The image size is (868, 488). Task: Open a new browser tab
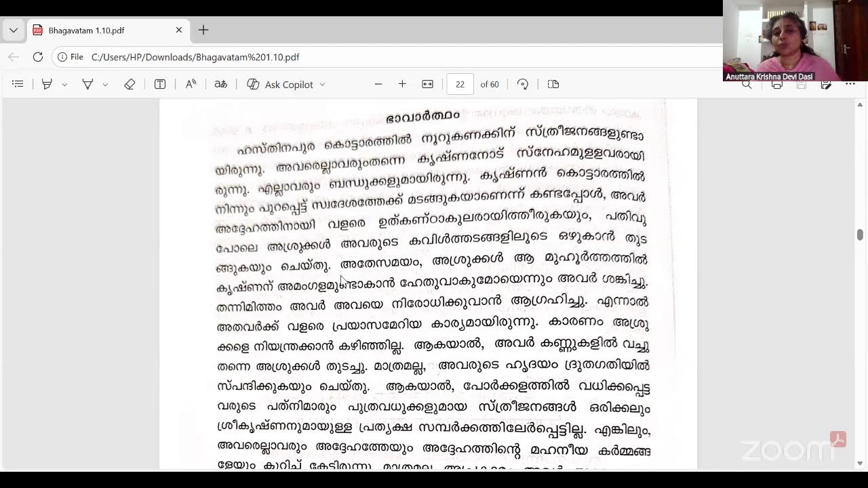click(x=203, y=30)
